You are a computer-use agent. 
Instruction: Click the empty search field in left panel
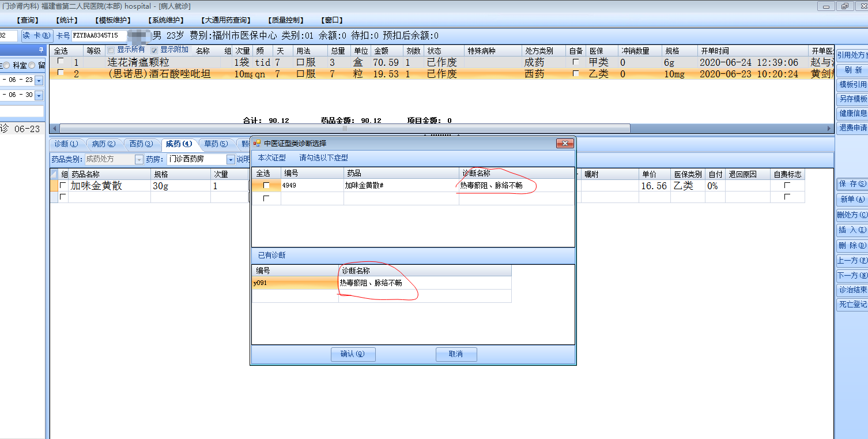pyautogui.click(x=22, y=111)
